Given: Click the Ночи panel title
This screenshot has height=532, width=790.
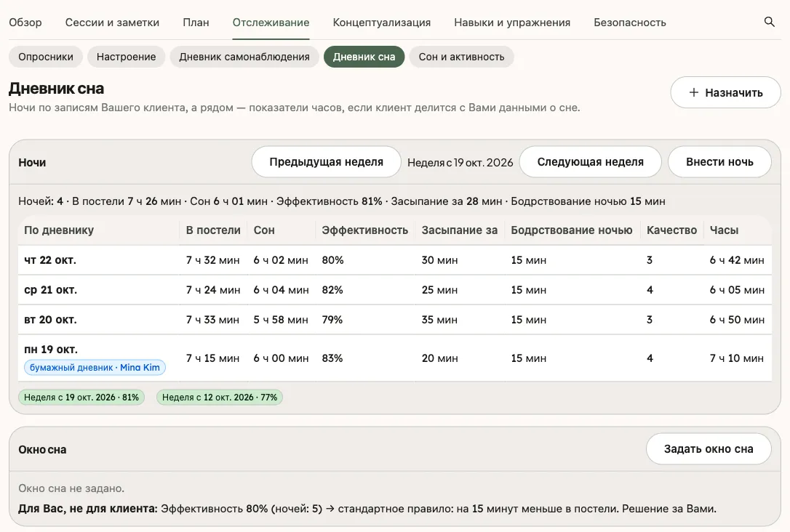Looking at the screenshot, I should click(x=32, y=163).
